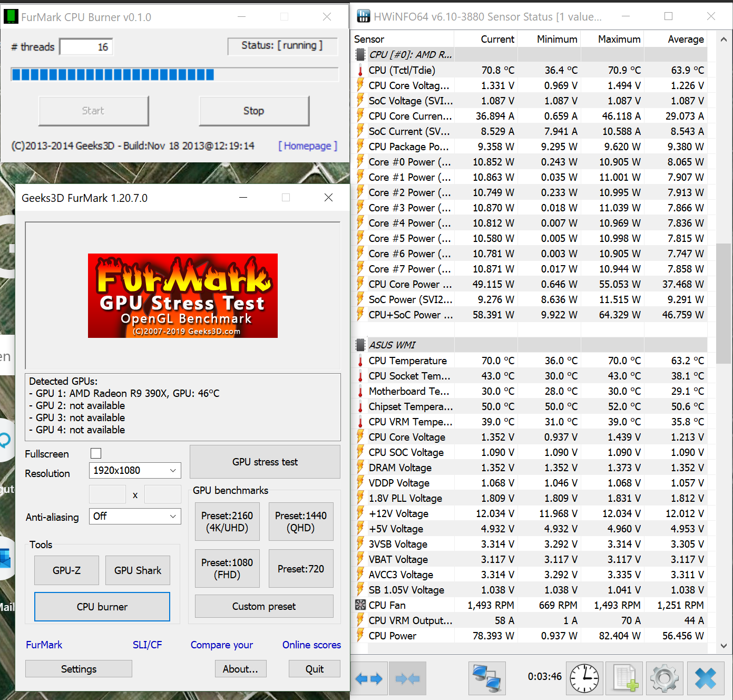Click the fan icon beside the CPU Fan row

(x=360, y=605)
